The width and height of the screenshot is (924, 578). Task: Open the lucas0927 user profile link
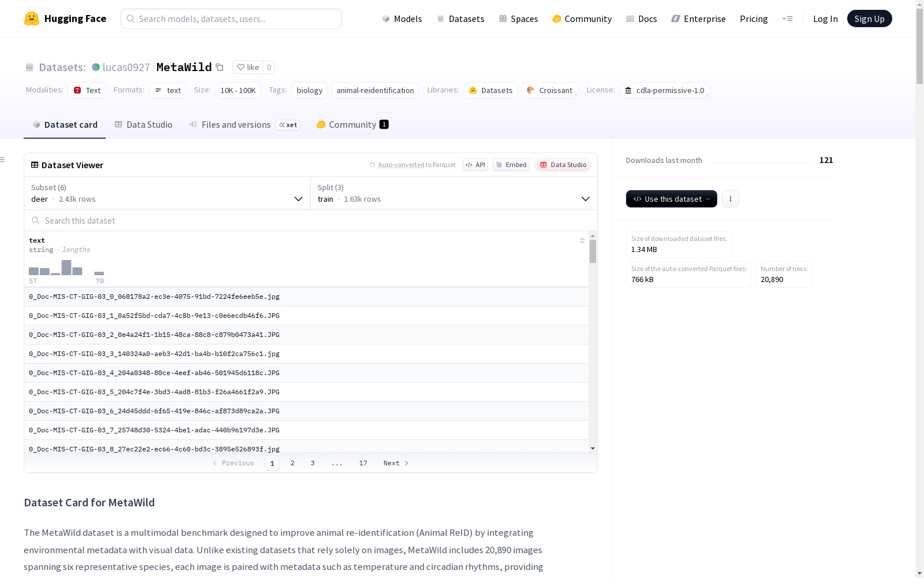(126, 67)
